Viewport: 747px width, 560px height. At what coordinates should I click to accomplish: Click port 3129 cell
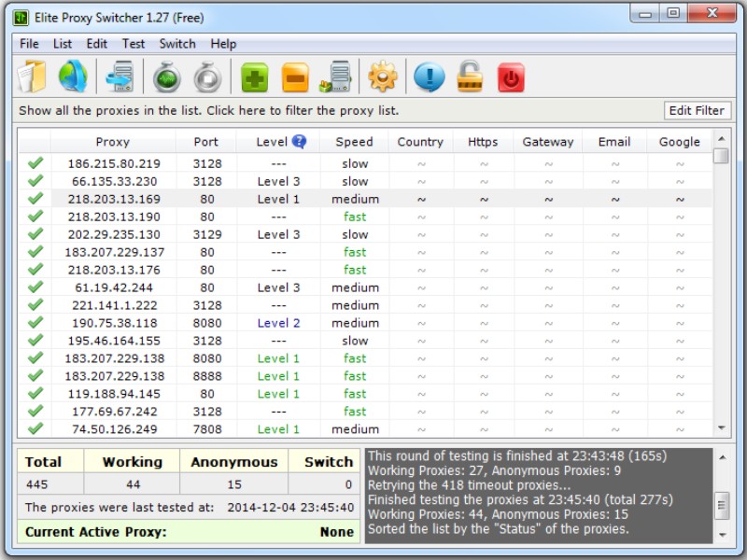207,234
